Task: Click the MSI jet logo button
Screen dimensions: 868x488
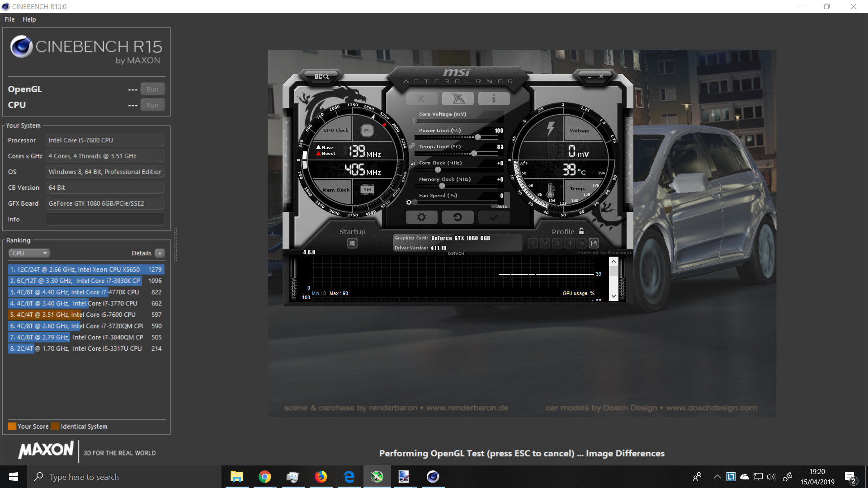Action: click(x=458, y=99)
